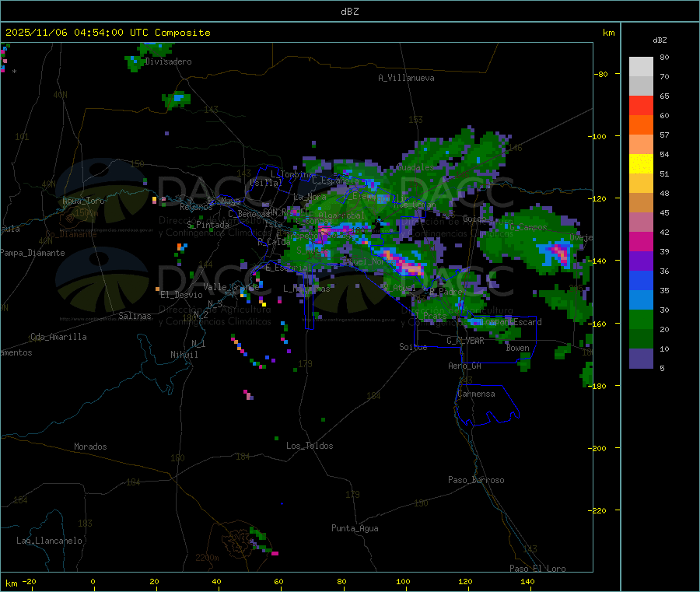Click the Valle_Grande label
This screenshot has height=592, width=700.
tap(231, 286)
